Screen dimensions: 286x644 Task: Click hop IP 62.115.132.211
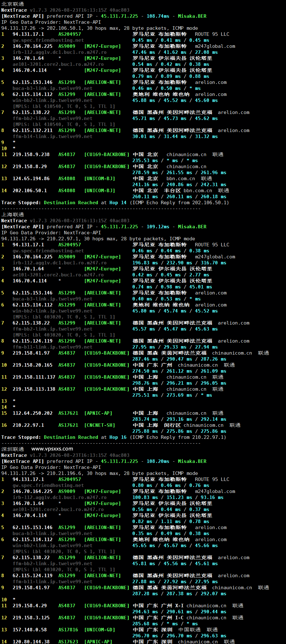33,130
